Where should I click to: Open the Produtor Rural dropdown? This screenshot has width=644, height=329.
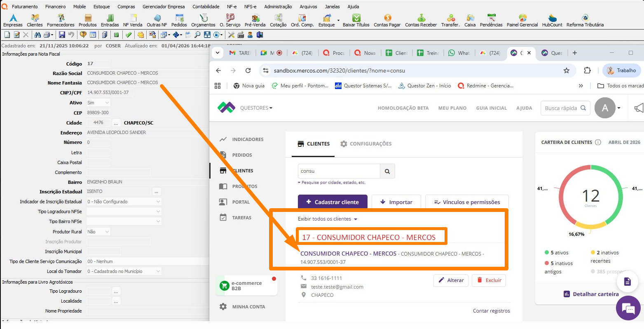pos(98,232)
